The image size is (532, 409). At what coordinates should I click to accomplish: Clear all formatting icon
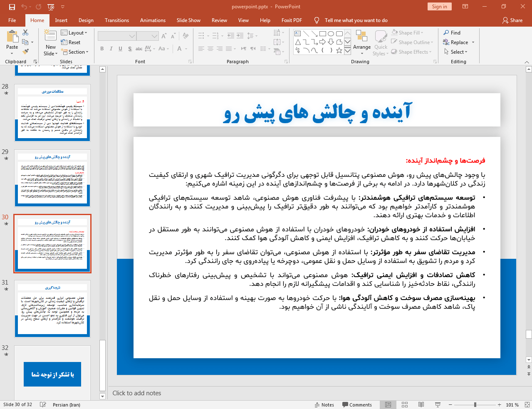point(186,36)
